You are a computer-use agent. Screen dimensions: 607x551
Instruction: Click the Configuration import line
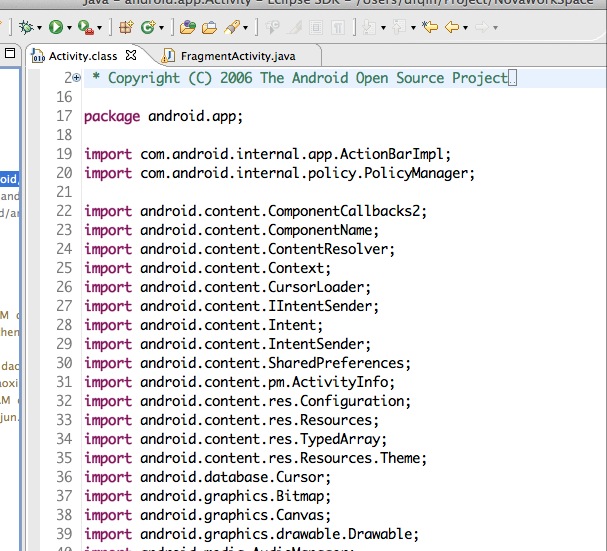click(x=247, y=401)
